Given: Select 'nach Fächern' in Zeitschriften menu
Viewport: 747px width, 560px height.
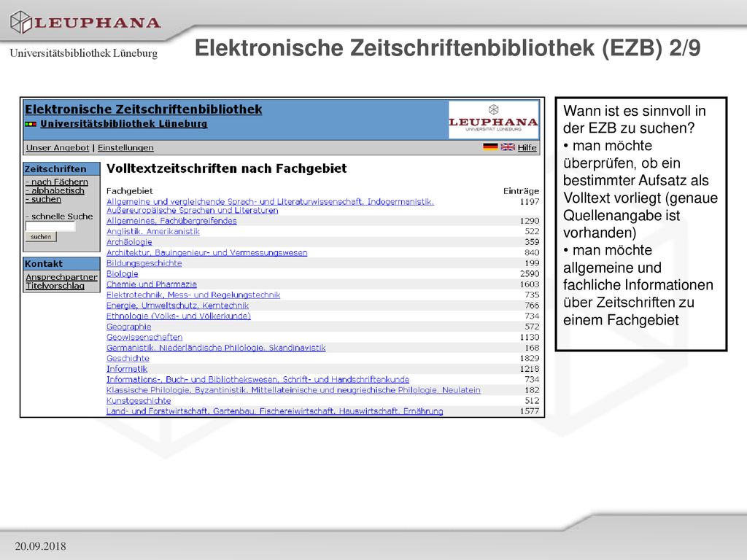Looking at the screenshot, I should tap(57, 182).
